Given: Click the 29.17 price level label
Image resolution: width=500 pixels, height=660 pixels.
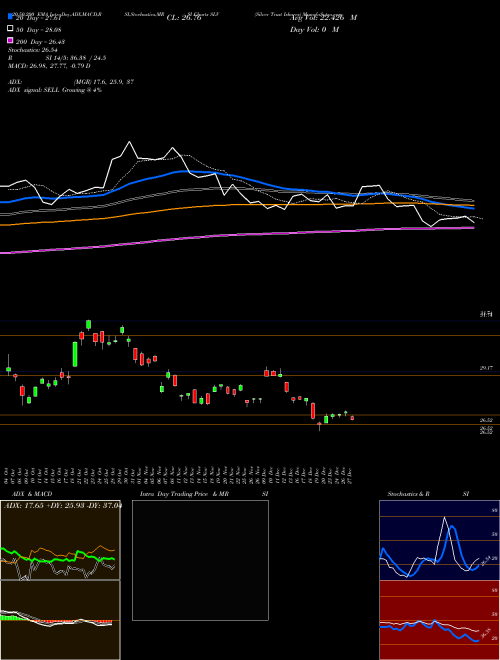Looking at the screenshot, I should click(486, 368).
